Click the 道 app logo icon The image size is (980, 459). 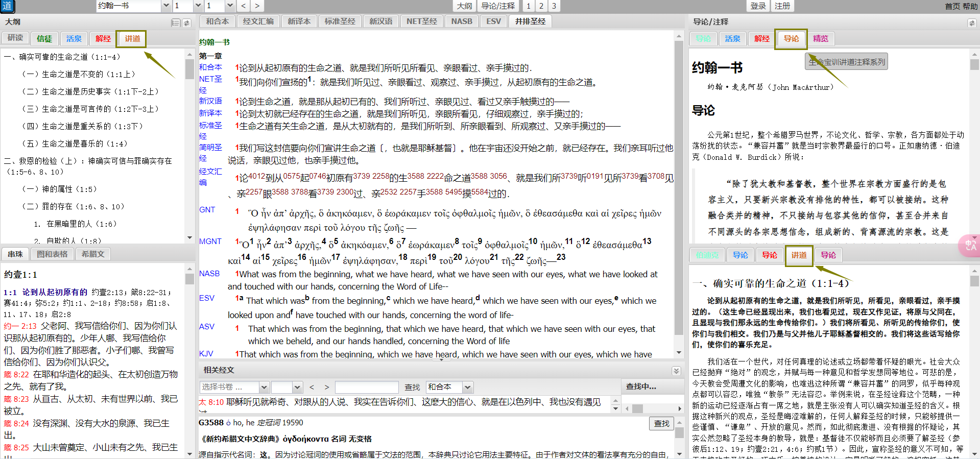[x=7, y=6]
